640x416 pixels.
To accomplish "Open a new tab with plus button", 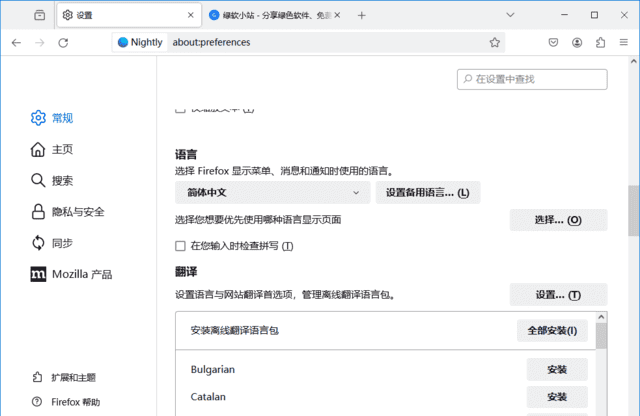I will click(361, 16).
